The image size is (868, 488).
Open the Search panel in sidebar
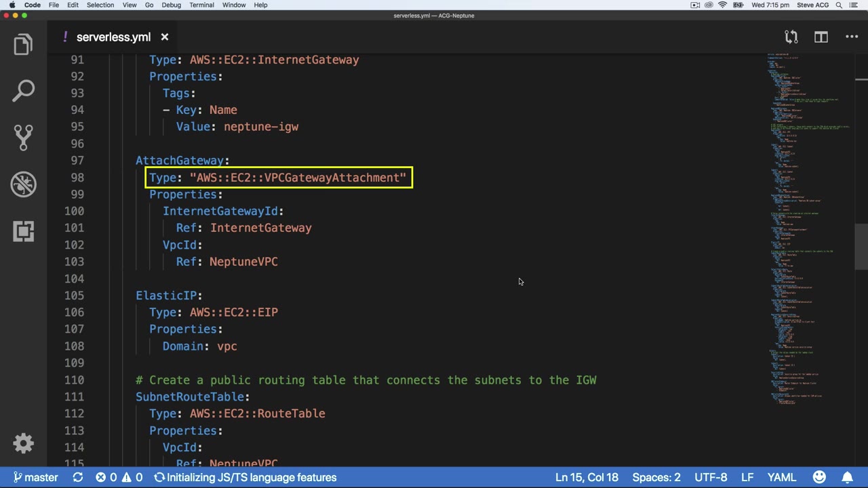[x=23, y=91]
